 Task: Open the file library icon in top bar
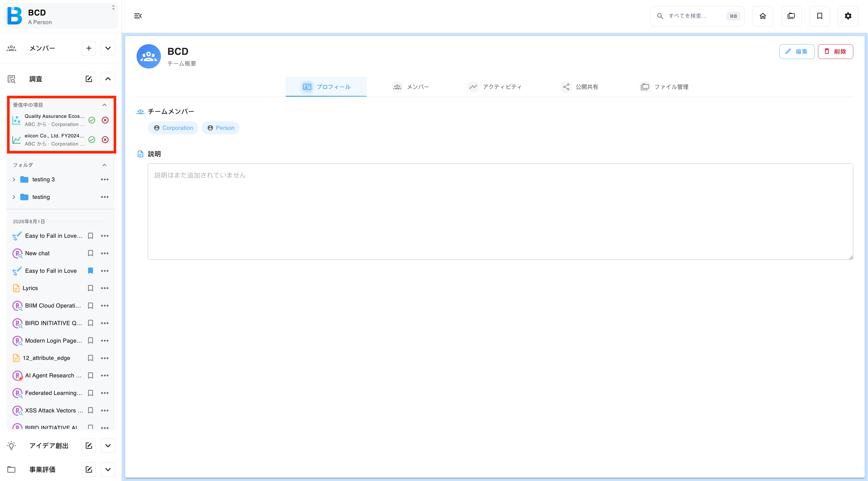pos(791,16)
